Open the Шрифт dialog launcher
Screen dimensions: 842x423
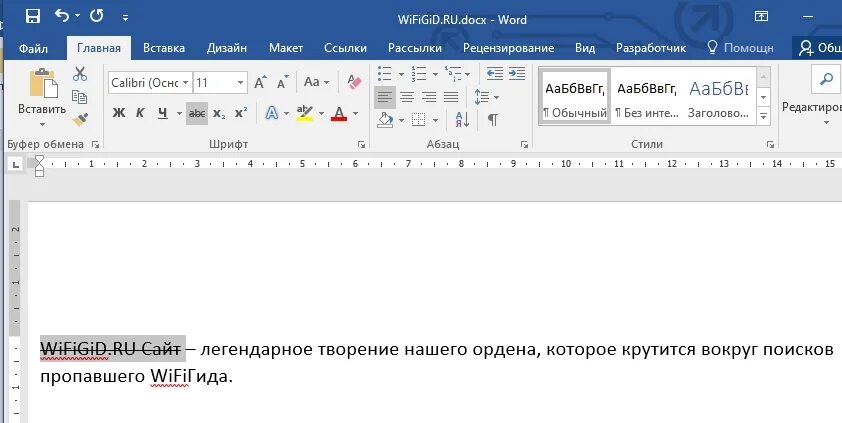point(361,144)
